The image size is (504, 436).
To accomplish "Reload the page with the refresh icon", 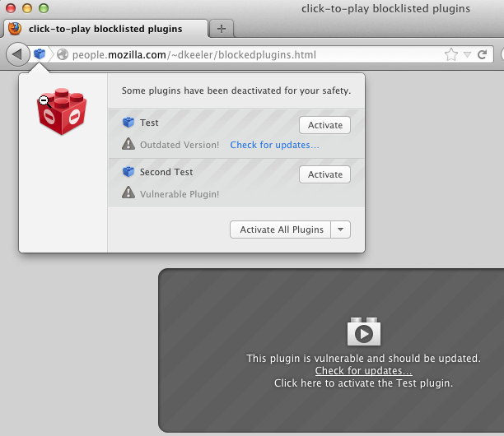I will (482, 55).
